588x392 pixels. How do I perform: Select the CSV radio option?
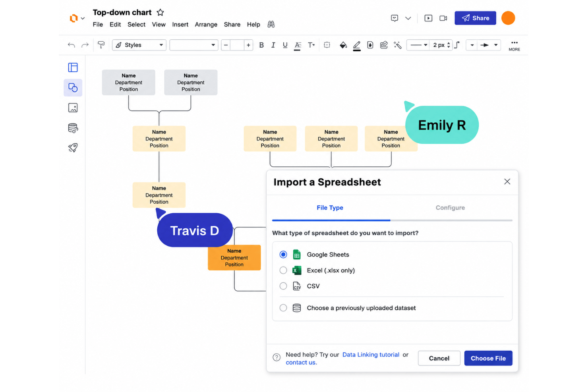pyautogui.click(x=283, y=286)
